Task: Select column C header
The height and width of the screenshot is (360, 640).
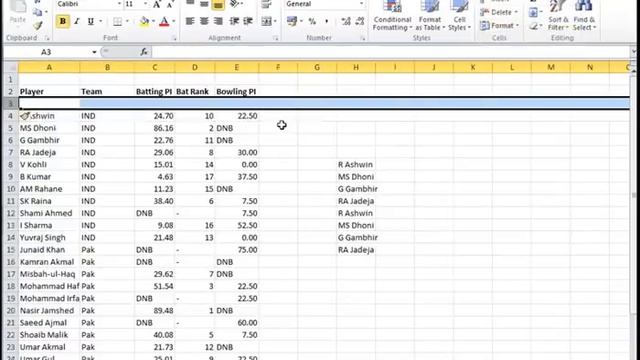Action: (155, 67)
